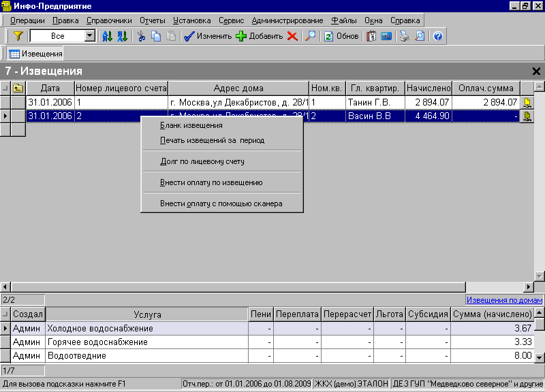Select the 'Васин В.В' cell

375,116
